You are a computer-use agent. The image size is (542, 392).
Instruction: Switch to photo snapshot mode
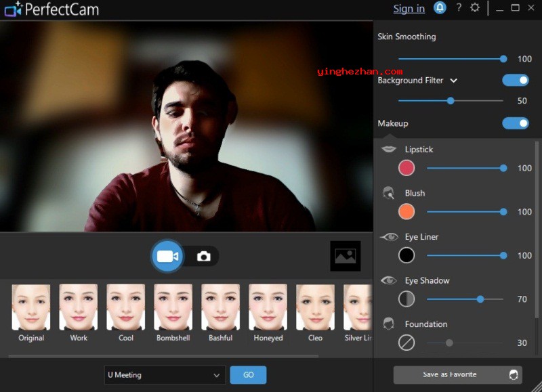click(x=204, y=257)
